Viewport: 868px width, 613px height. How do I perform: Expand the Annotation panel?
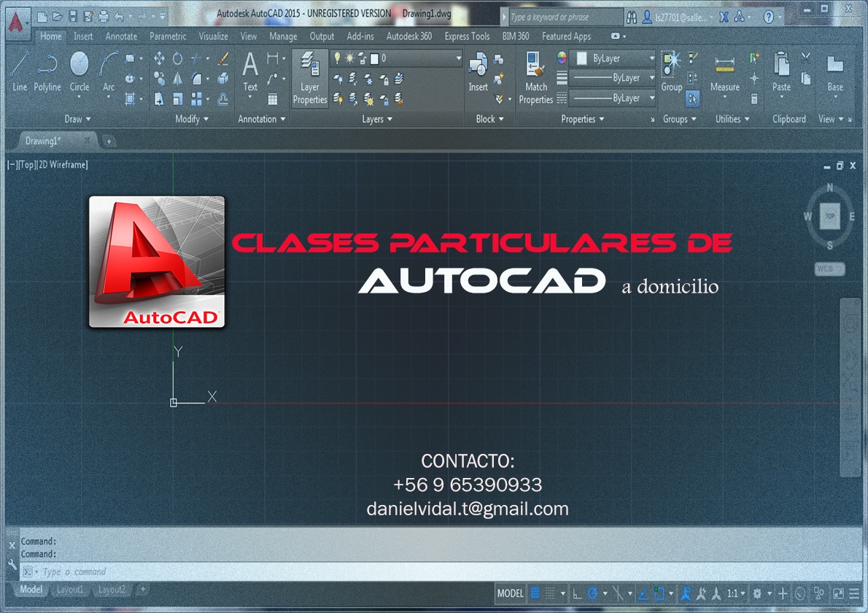point(262,119)
